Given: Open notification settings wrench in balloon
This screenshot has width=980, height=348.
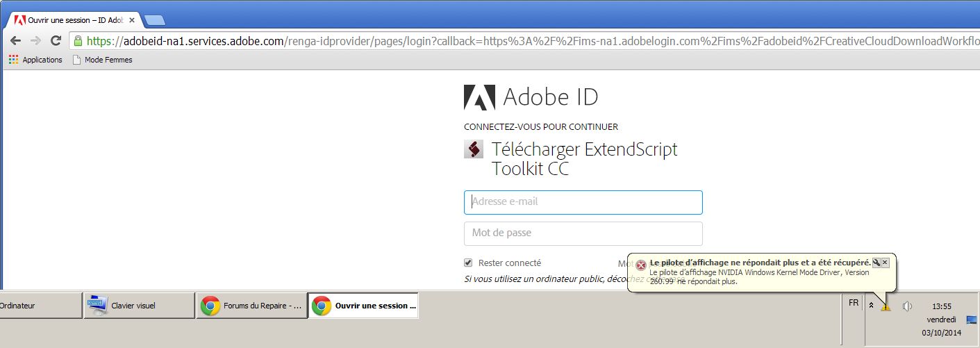Looking at the screenshot, I should click(876, 263).
